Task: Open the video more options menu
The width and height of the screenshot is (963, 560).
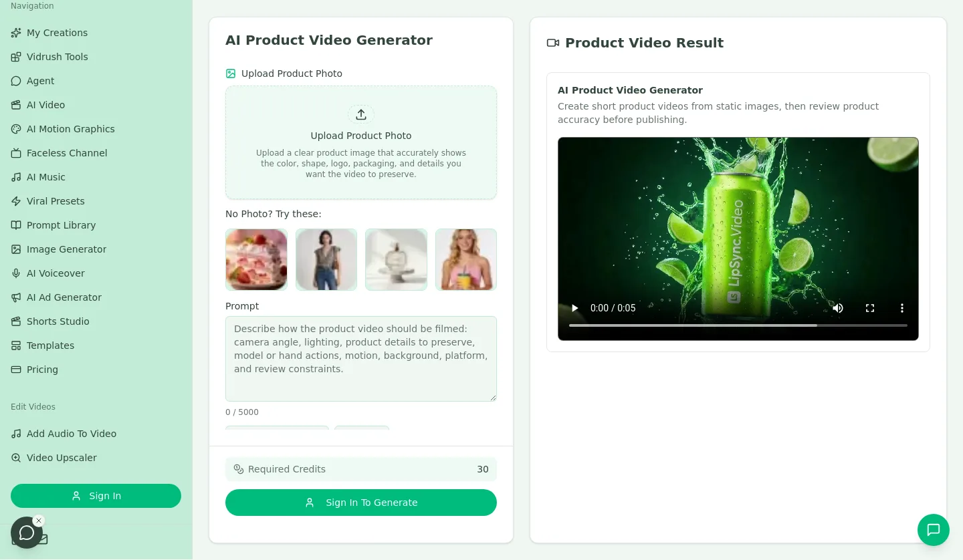Action: click(902, 308)
